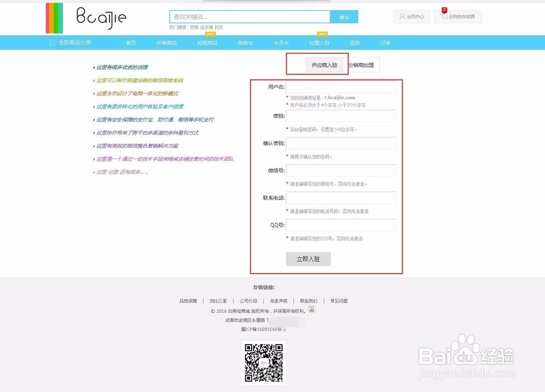This screenshot has width=545, height=392.
Task: Open 购物车 in navigation bar
Action: pyautogui.click(x=245, y=43)
